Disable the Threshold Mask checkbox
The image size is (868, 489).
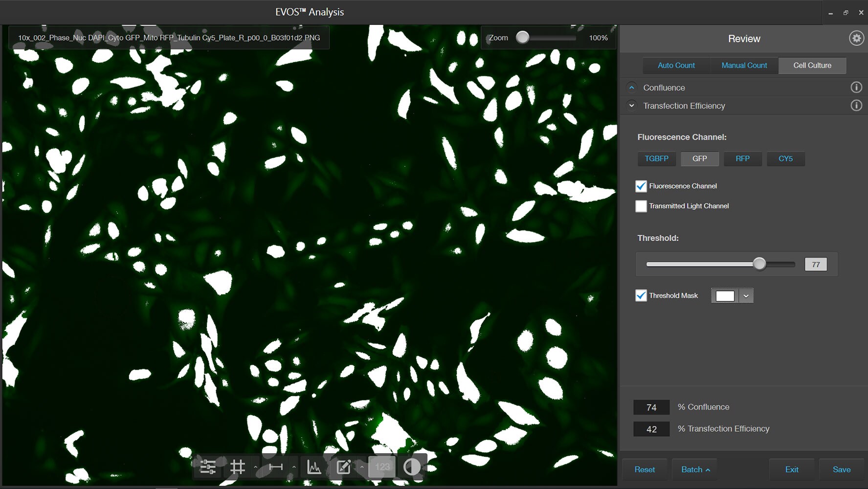pyautogui.click(x=641, y=296)
